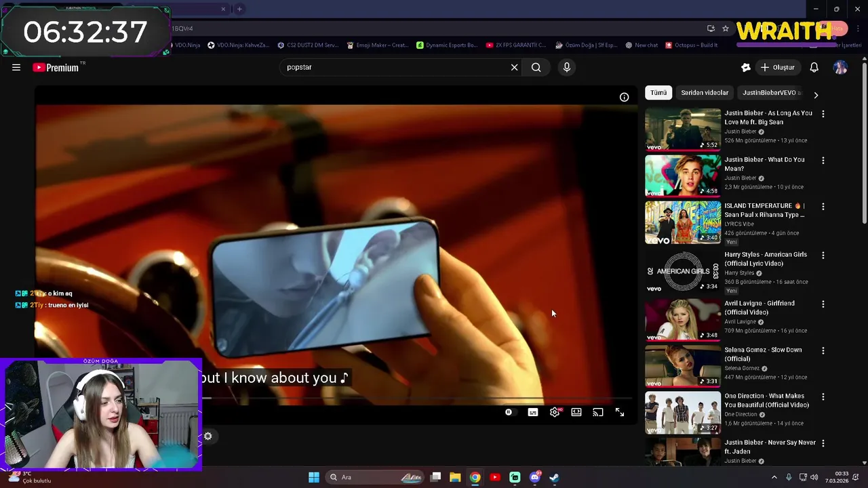Open options for 'ISLAND TEMPERATURE' video

823,206
